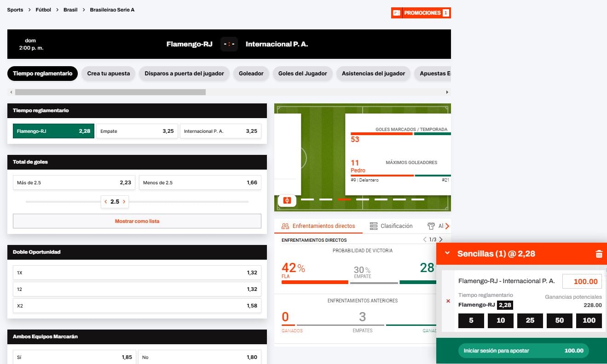607x364 pixels.
Task: Click the stadium stats icon on the pitch
Action: [x=286, y=201]
